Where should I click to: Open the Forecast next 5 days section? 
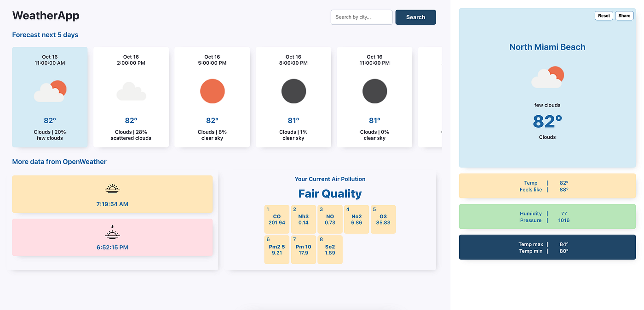click(x=45, y=34)
